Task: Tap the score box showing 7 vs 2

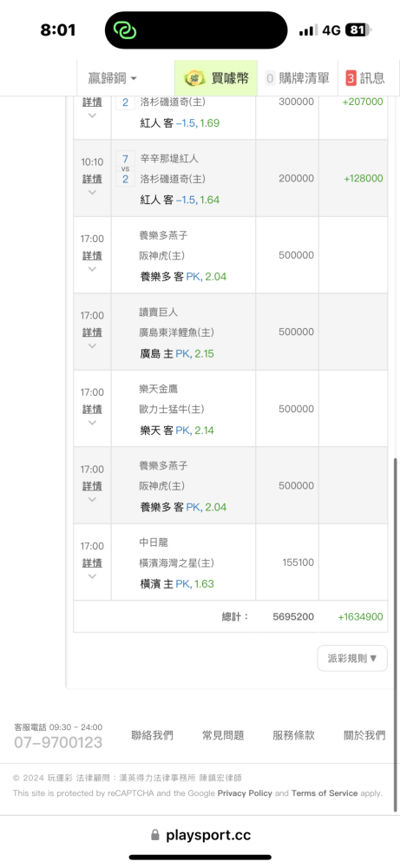Action: [125, 168]
